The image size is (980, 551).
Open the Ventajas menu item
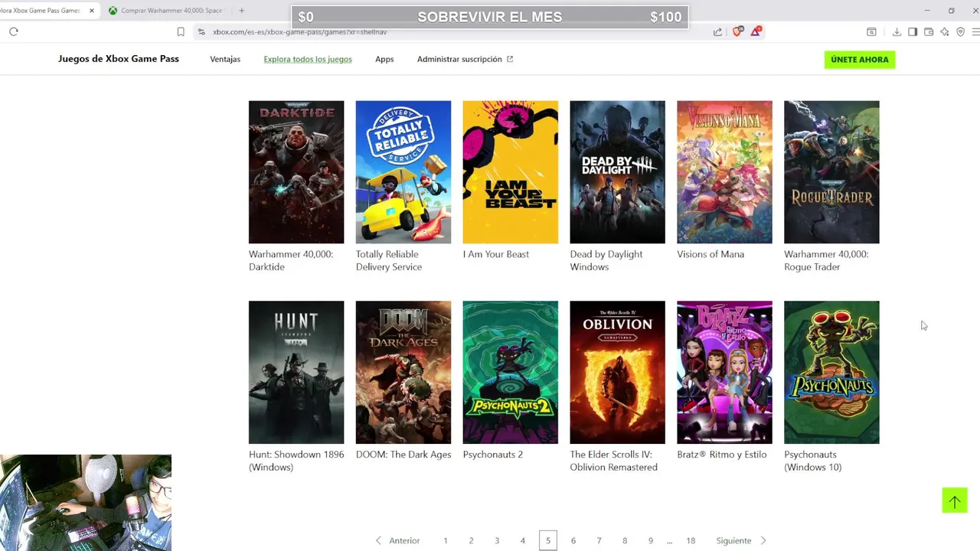coord(225,59)
